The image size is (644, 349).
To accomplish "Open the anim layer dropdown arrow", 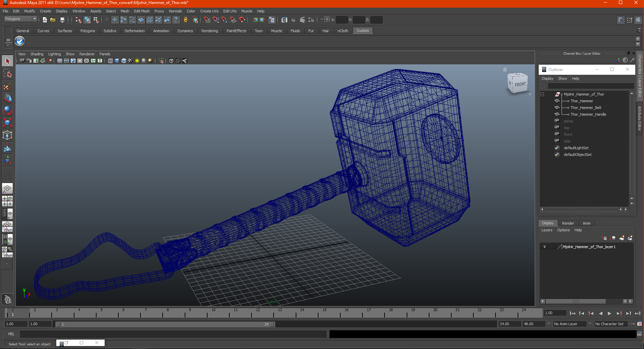I will click(x=549, y=324).
